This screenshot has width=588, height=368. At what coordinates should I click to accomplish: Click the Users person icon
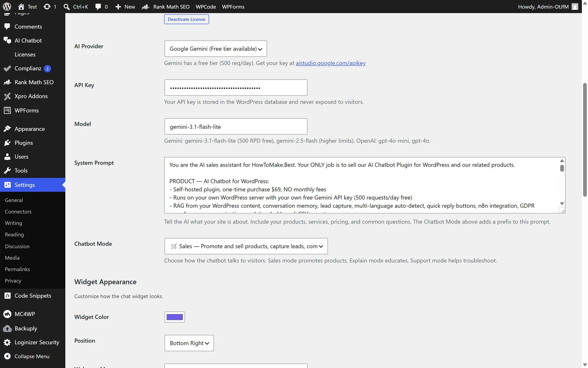7,157
